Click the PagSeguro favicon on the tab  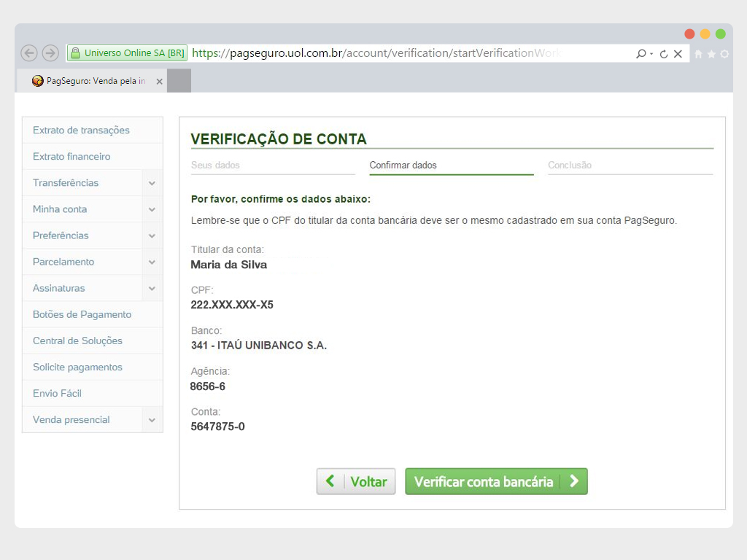[38, 81]
